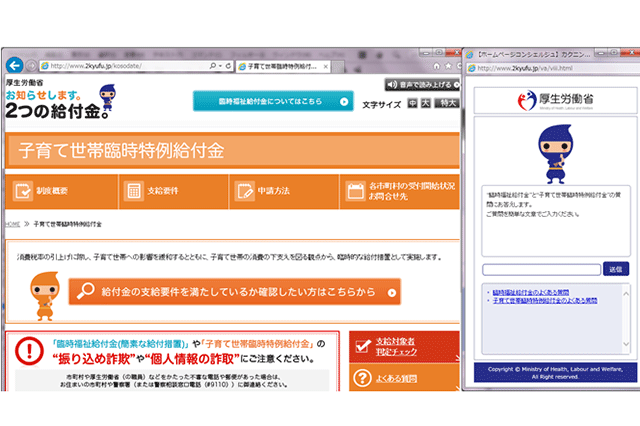Open the 支給要件 menu item
This screenshot has height=426, width=640.
[174, 191]
